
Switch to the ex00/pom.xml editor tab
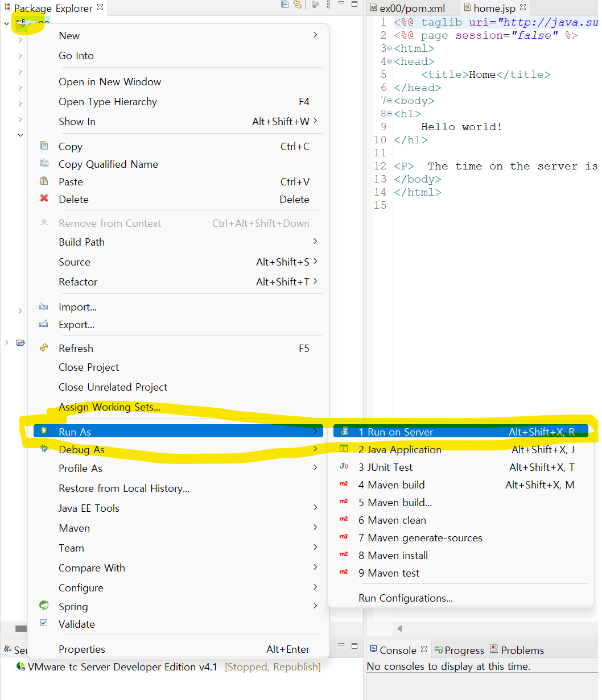412,8
